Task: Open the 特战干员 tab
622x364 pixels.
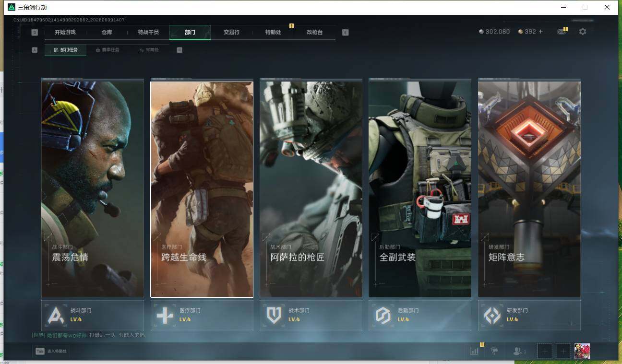Action: pyautogui.click(x=148, y=33)
